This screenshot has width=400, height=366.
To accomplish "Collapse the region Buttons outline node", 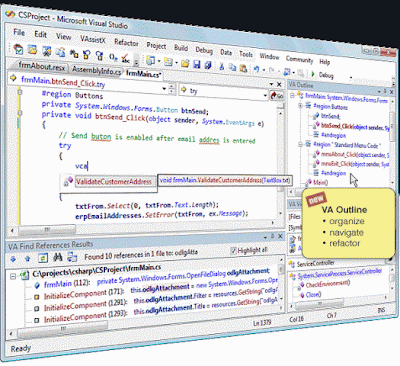I will click(300, 106).
